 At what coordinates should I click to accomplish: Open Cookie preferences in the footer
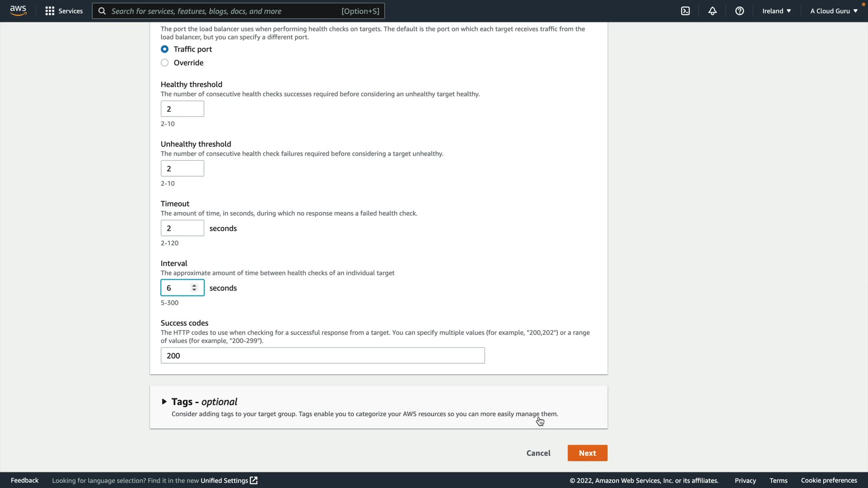click(x=829, y=480)
